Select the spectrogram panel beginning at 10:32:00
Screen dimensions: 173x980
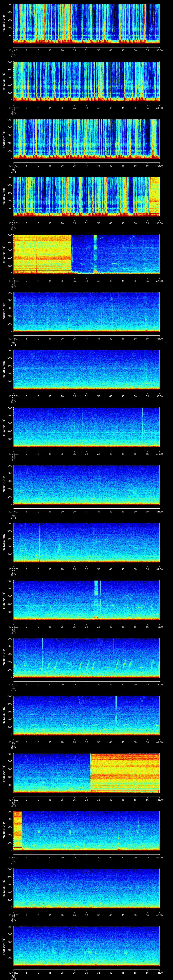pos(87,196)
